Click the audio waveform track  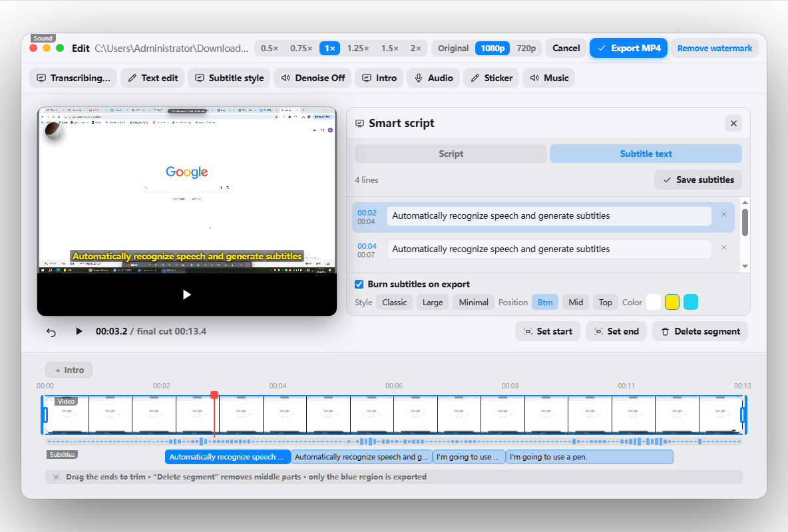394,442
